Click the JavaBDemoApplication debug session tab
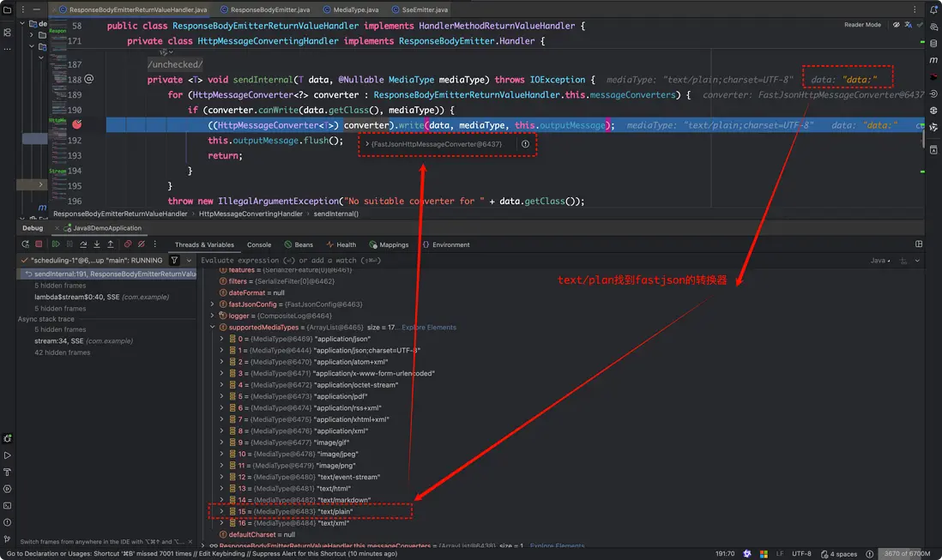Viewport: 942px width, 560px height. click(103, 228)
